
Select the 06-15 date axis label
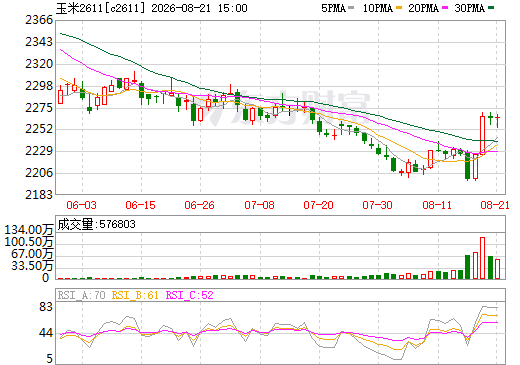click(x=140, y=205)
